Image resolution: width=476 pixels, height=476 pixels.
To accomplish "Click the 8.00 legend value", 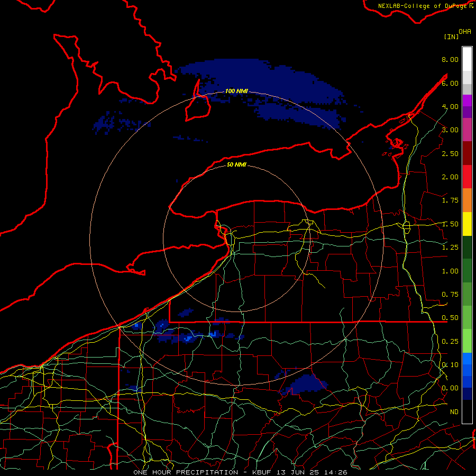I will point(450,59).
